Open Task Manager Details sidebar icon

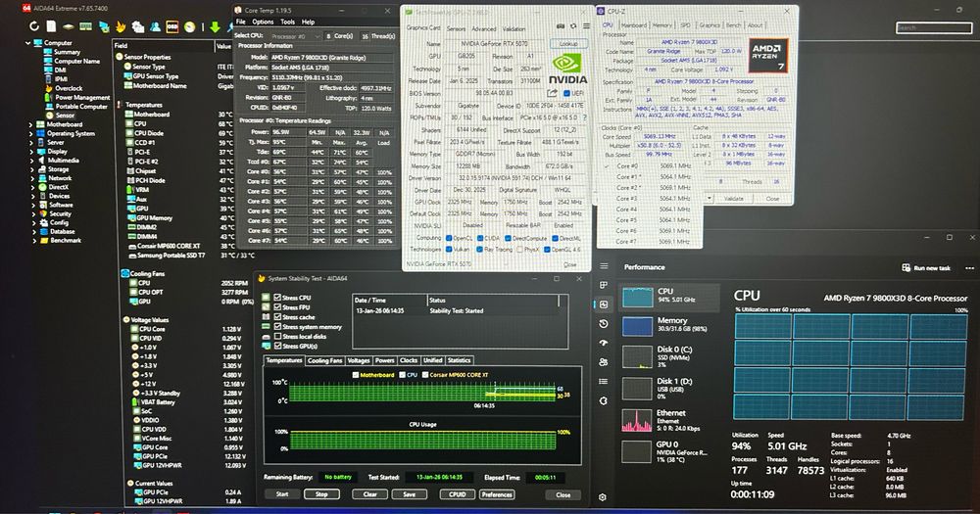[604, 381]
